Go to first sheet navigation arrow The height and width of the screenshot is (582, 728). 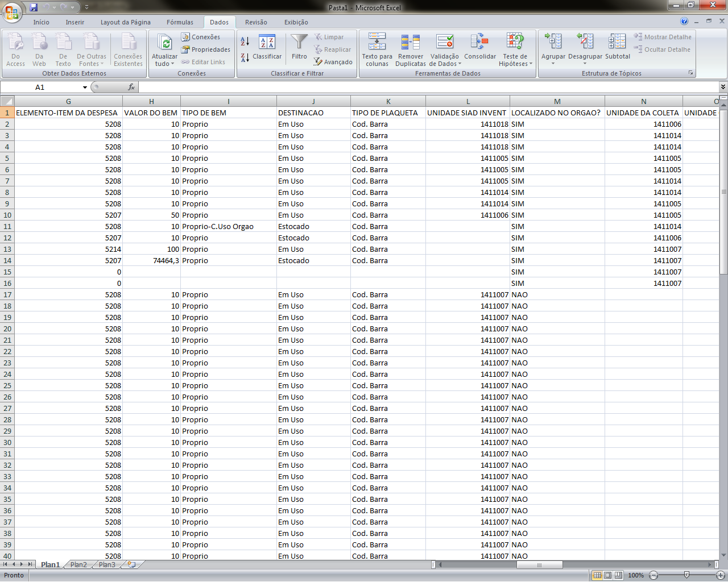(x=5, y=564)
